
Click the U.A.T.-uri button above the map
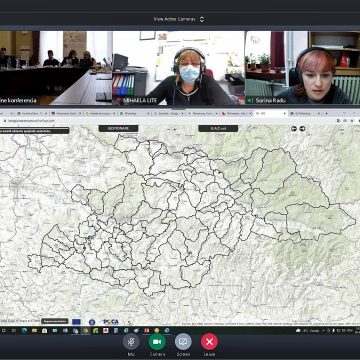click(x=218, y=128)
